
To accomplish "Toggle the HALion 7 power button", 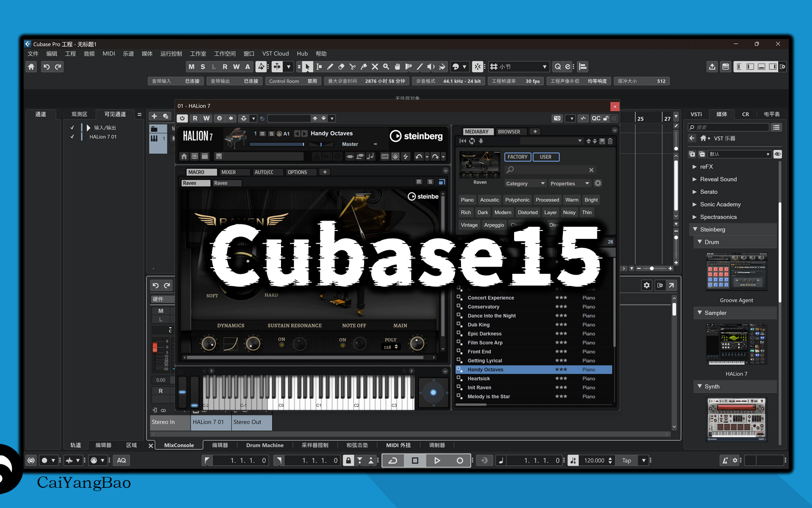I will (x=182, y=119).
